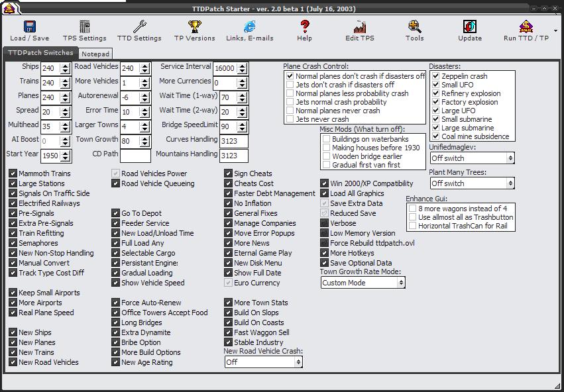The height and width of the screenshot is (392, 564).
Task: Switch to the Notepad tab
Action: coord(95,54)
